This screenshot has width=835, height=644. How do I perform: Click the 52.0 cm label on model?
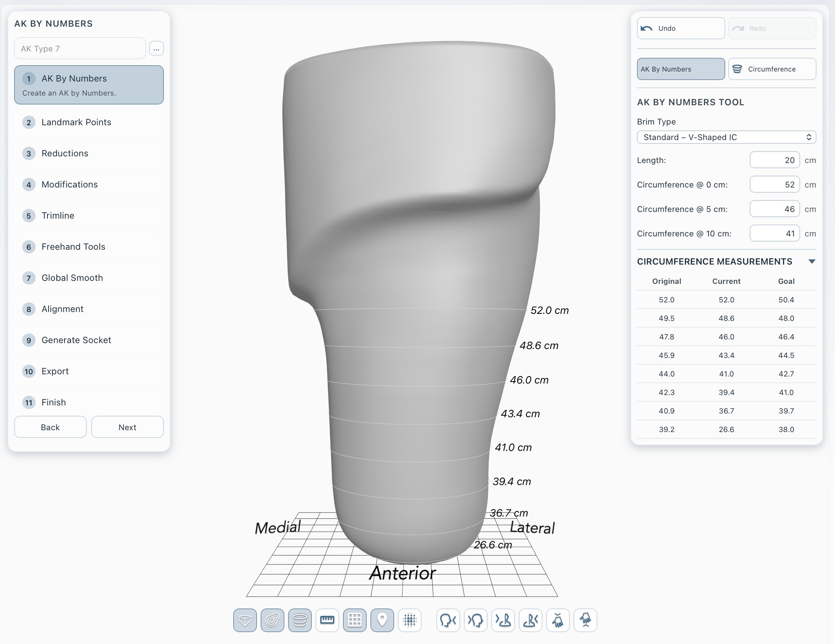click(549, 311)
